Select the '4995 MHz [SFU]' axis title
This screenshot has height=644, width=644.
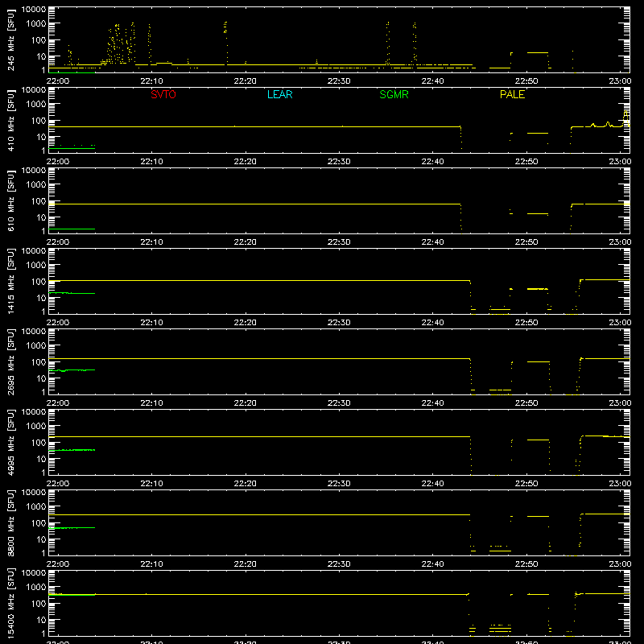click(11, 442)
